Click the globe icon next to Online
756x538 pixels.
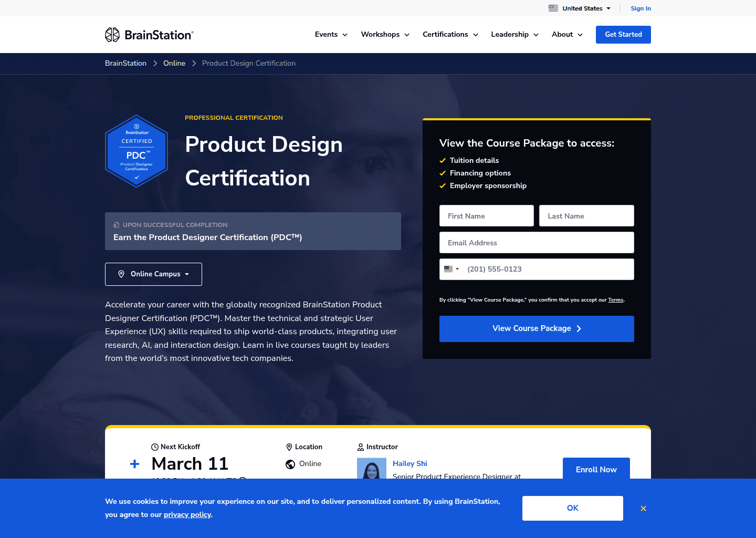point(290,464)
